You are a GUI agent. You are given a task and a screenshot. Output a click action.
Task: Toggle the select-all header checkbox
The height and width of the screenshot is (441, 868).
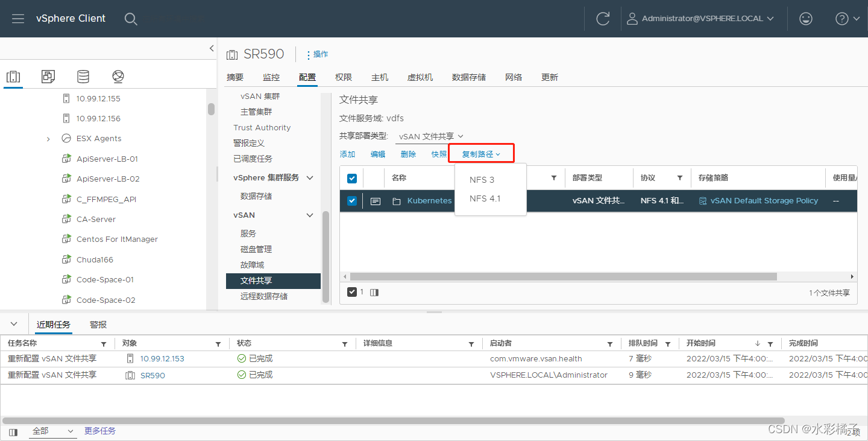(353, 178)
